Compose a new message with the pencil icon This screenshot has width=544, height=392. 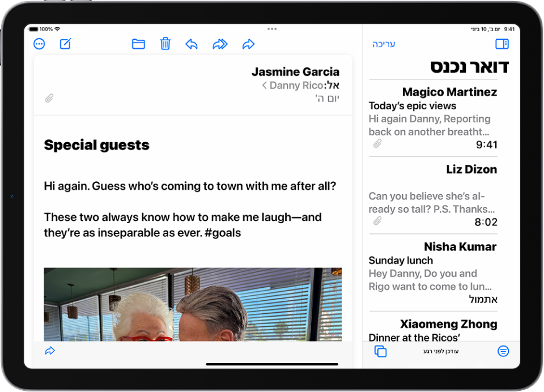(66, 44)
